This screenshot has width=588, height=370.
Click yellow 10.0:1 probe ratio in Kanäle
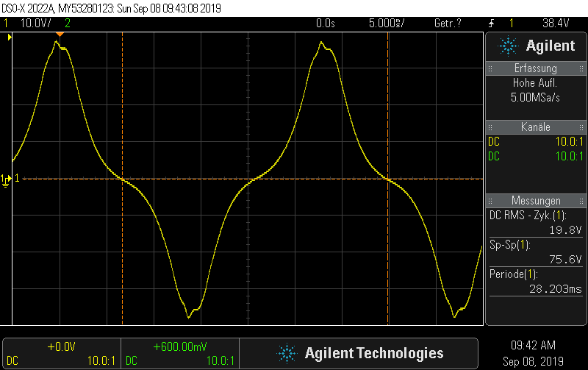569,141
